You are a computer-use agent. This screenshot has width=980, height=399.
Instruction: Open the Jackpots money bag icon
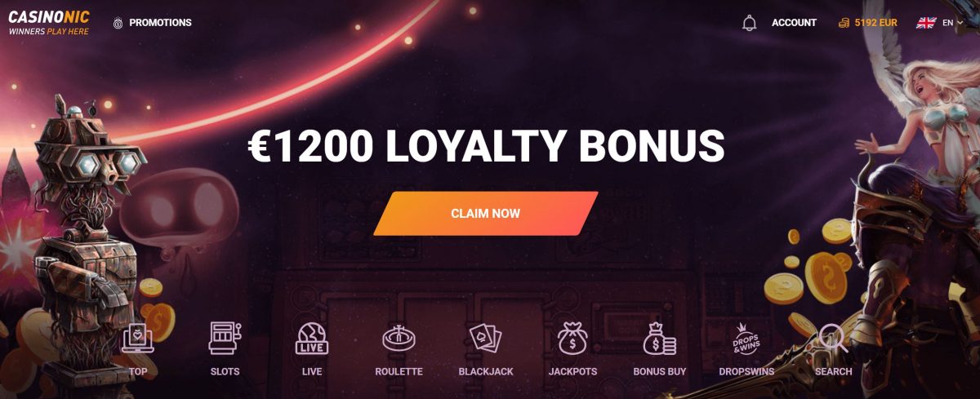(572, 339)
